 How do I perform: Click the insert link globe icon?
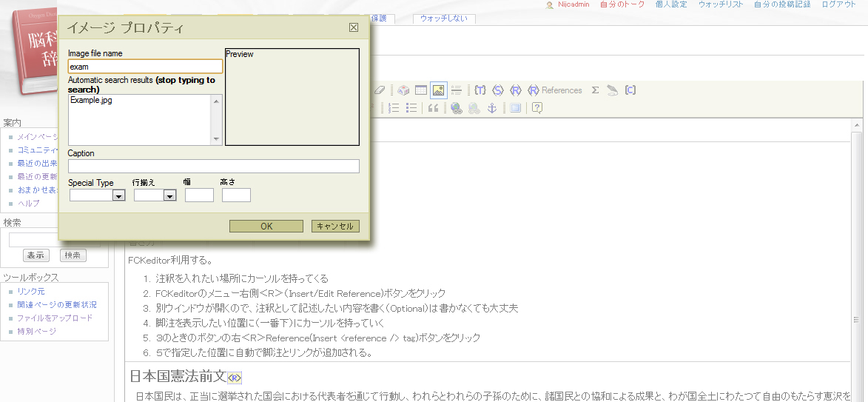457,108
